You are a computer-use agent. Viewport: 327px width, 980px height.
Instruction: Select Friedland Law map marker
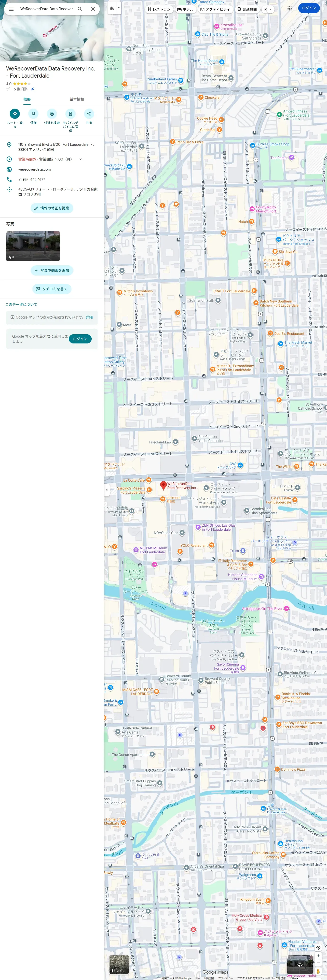point(175,442)
